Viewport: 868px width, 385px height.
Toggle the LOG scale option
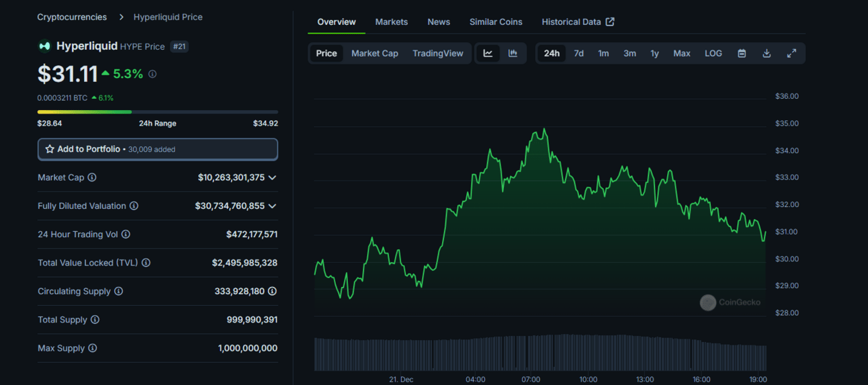click(x=713, y=53)
